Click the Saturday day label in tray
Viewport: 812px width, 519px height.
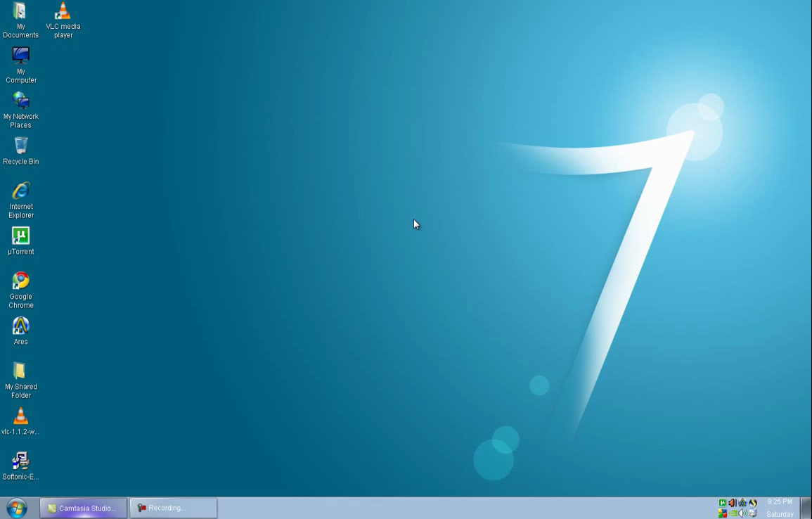(780, 514)
